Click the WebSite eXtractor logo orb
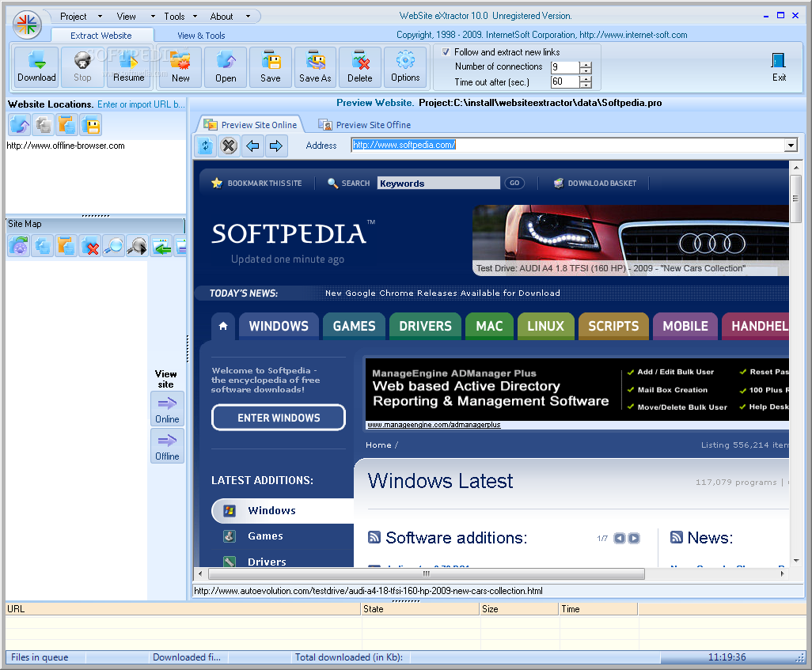 click(27, 25)
